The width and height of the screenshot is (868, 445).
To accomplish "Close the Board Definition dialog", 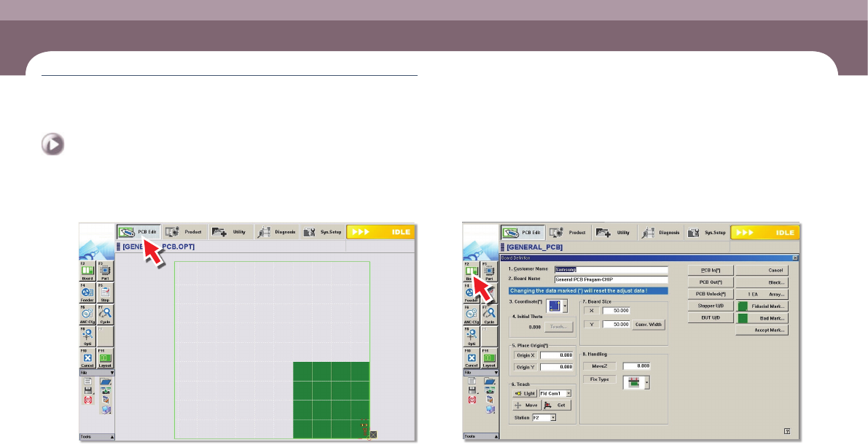I will (x=795, y=258).
